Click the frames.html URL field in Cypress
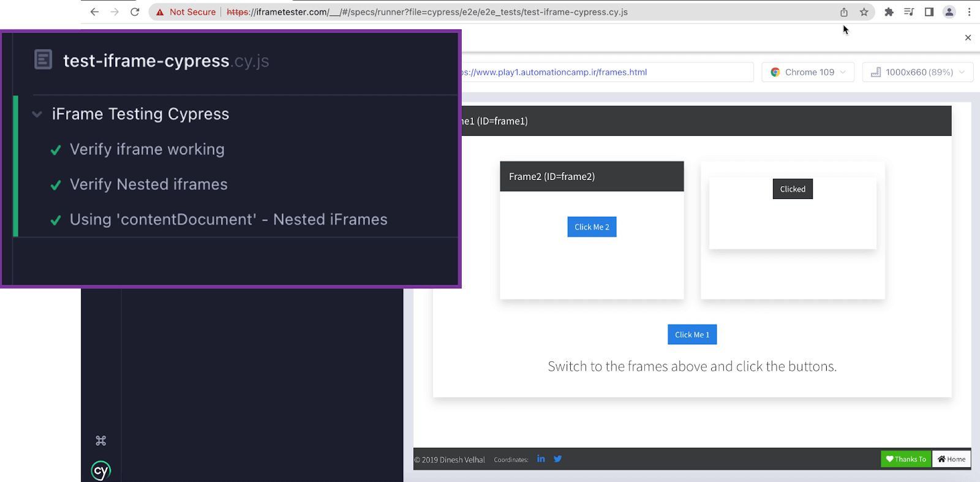The width and height of the screenshot is (980, 482). click(606, 72)
